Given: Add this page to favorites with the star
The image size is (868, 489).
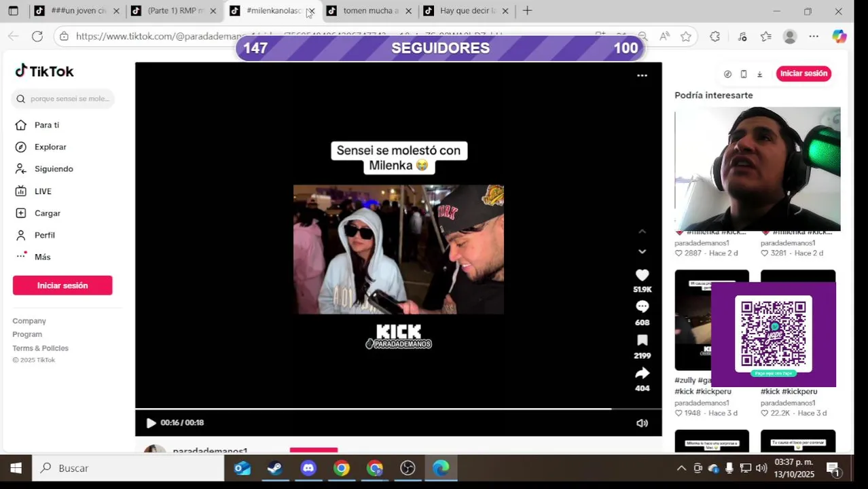Looking at the screenshot, I should pyautogui.click(x=686, y=36).
